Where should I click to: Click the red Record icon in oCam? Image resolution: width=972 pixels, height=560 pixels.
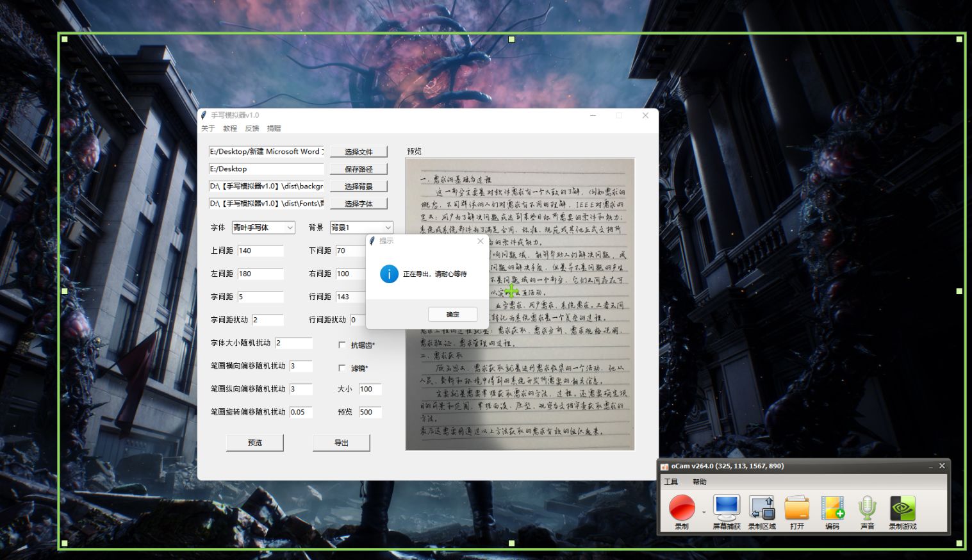(682, 508)
